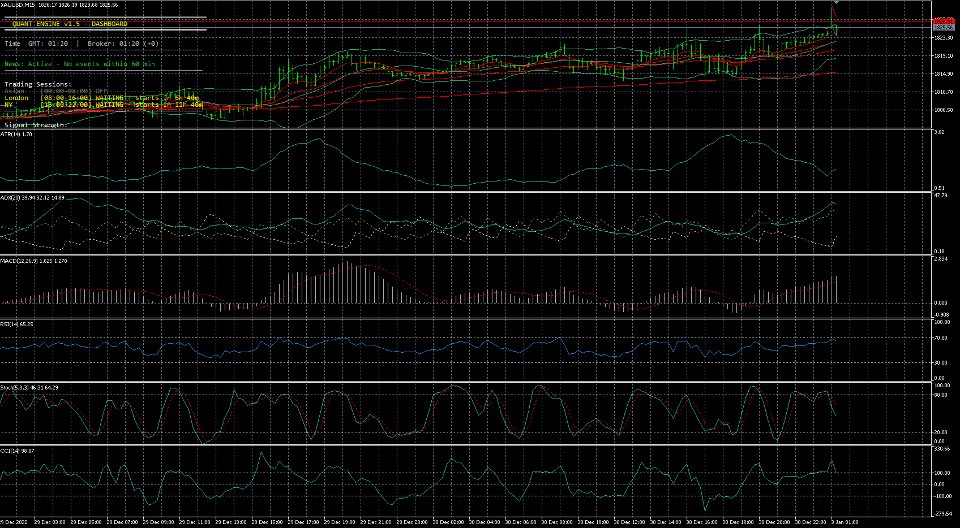Click the ADX indicator label
Screen dimensions: 960x528
pos(32,198)
